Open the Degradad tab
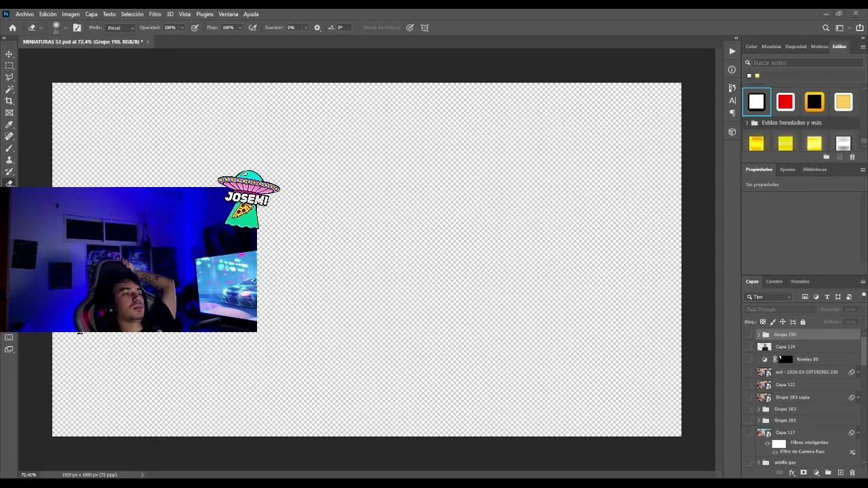The image size is (868, 488). [796, 47]
